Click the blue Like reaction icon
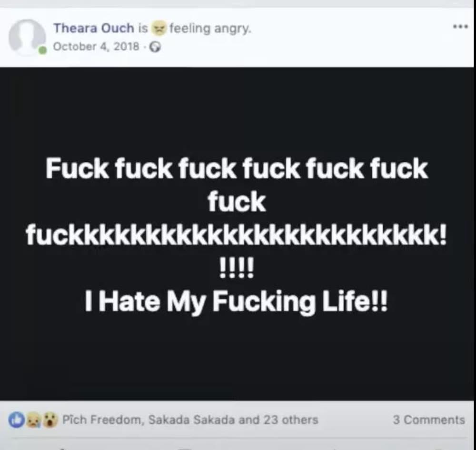This screenshot has height=450, width=476. [16, 420]
